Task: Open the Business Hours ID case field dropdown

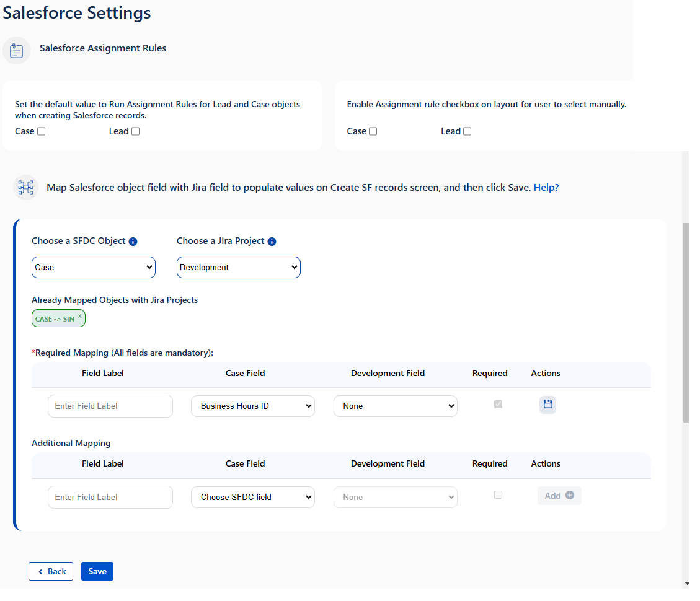Action: coord(253,406)
